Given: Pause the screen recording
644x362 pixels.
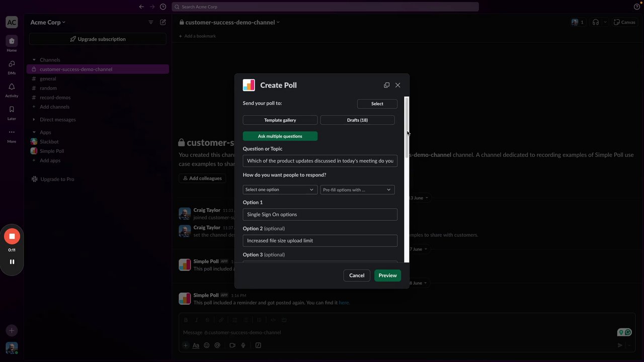Looking at the screenshot, I should coord(12,261).
